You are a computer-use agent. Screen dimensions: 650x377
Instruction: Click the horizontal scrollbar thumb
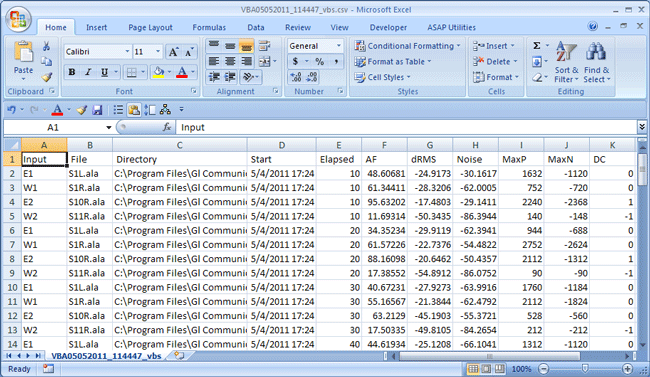[x=490, y=356]
